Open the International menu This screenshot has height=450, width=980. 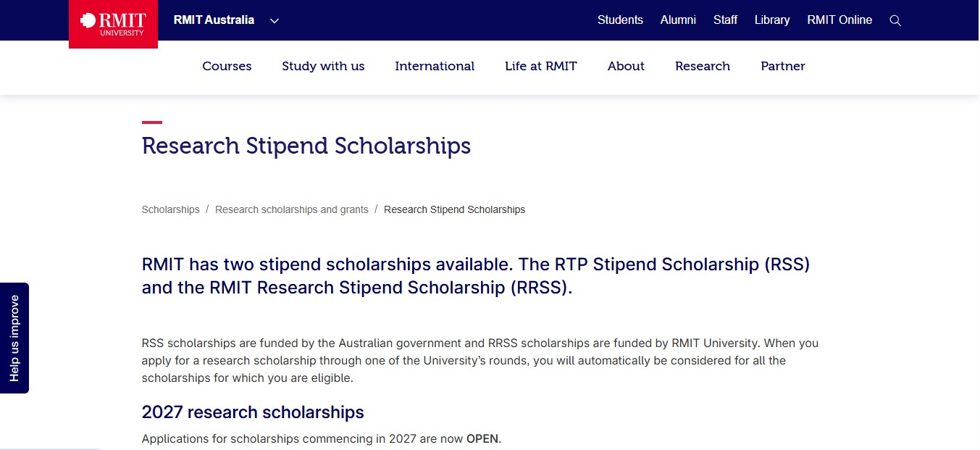click(435, 66)
